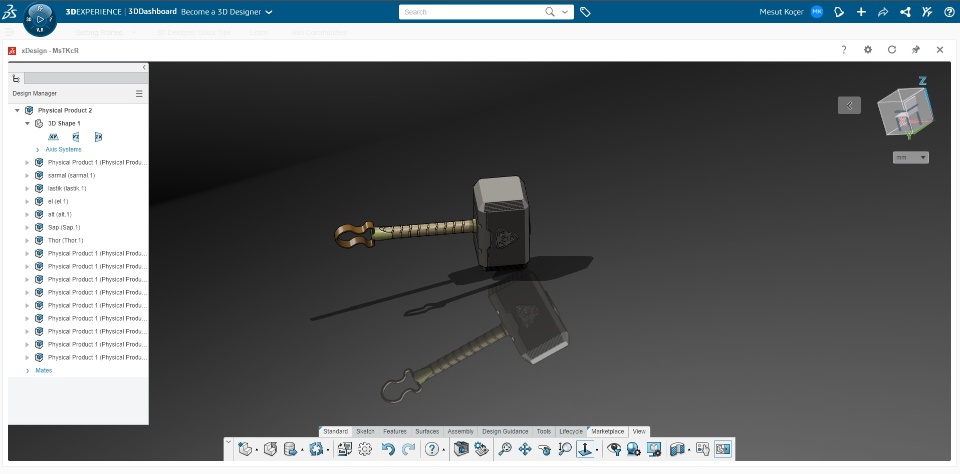Click the new component toolbar icon
960x474 pixels.
(244, 450)
